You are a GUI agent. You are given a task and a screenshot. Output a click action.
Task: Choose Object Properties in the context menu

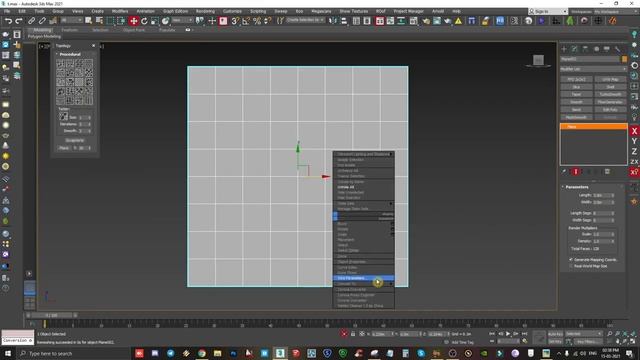pos(363,262)
